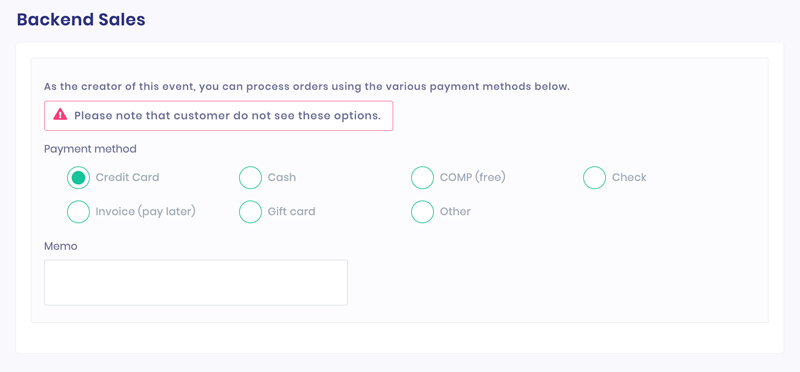Viewport: 800px width, 372px height.
Task: Focus the Memo text box
Action: tap(196, 283)
